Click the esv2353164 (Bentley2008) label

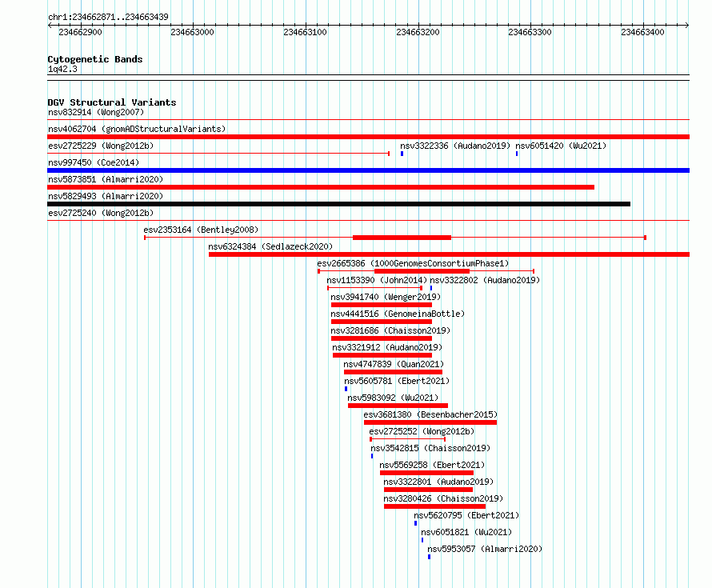(x=201, y=230)
